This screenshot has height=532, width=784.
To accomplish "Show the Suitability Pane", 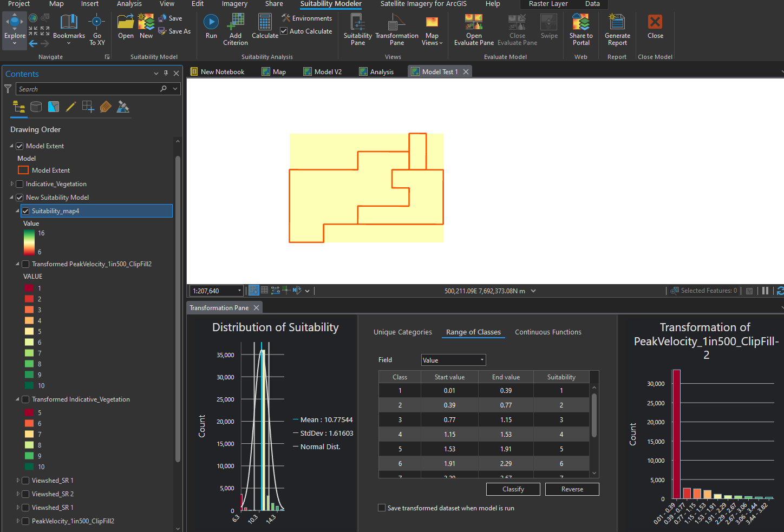I will click(x=357, y=30).
